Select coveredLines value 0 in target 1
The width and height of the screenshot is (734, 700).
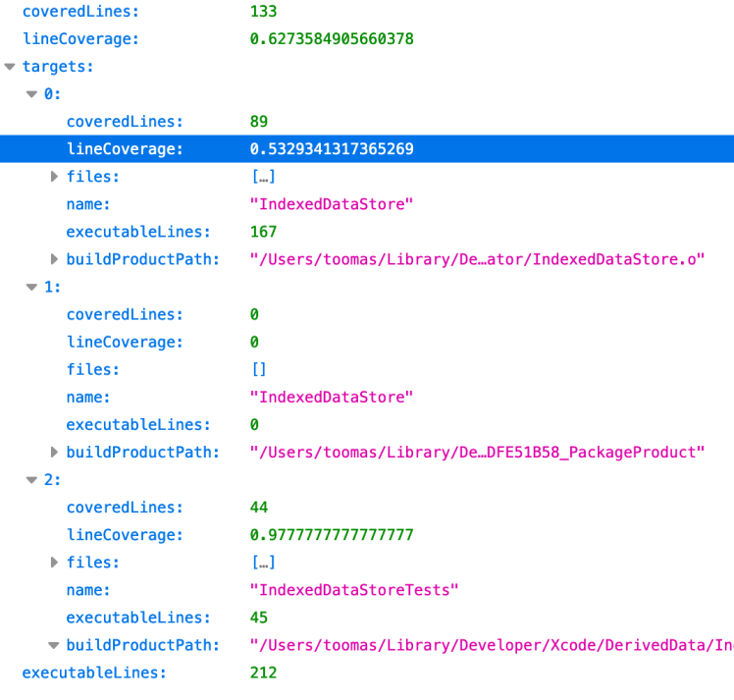click(x=254, y=314)
